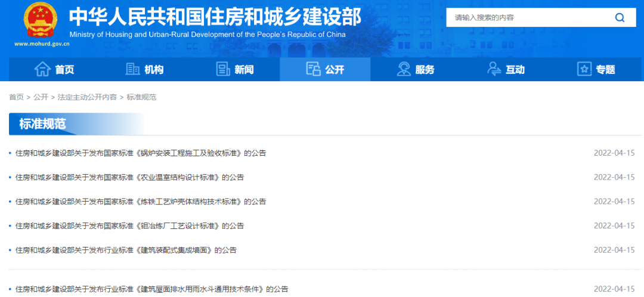Click the house icon beside 首页
Screen dimensions: 644x297
click(x=42, y=69)
